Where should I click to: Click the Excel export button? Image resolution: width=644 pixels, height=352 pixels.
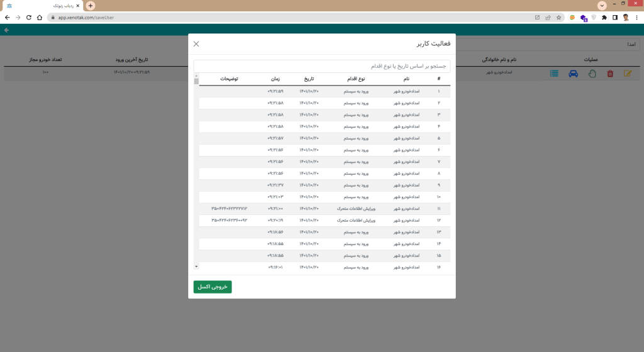pos(213,287)
